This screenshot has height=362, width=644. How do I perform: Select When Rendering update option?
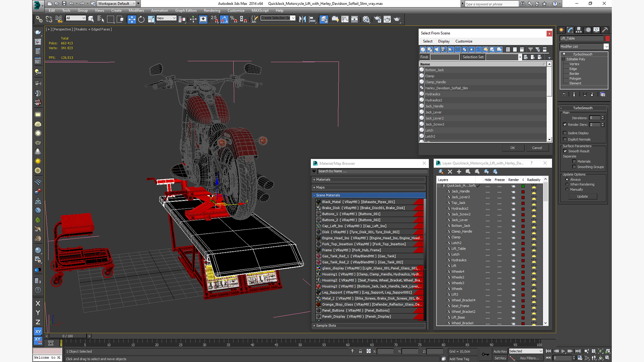(567, 184)
